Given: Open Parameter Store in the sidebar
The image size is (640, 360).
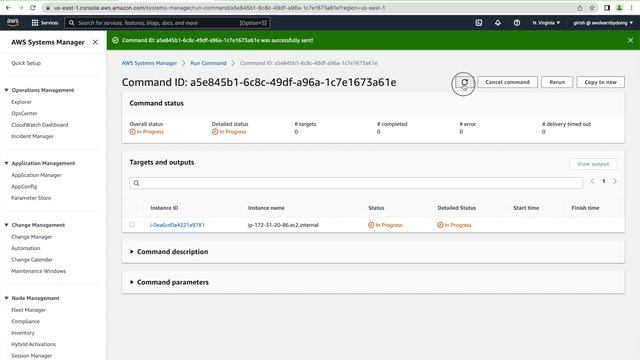Looking at the screenshot, I should 31,198.
